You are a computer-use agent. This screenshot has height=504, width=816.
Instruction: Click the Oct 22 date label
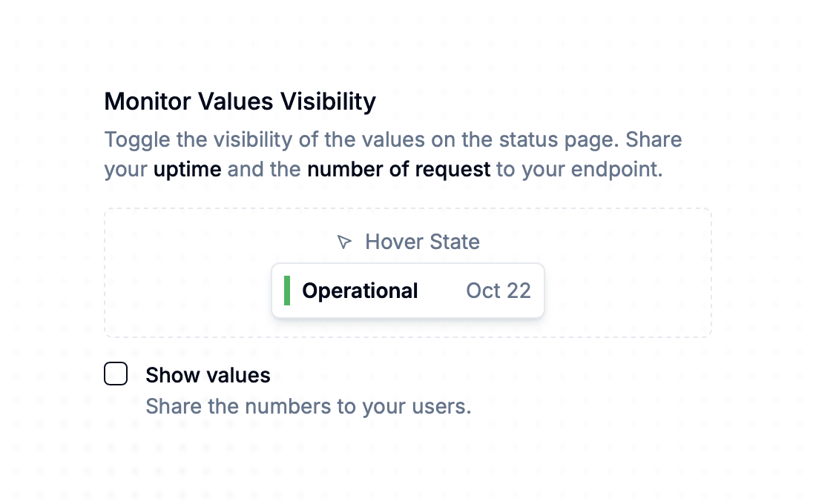(x=499, y=291)
